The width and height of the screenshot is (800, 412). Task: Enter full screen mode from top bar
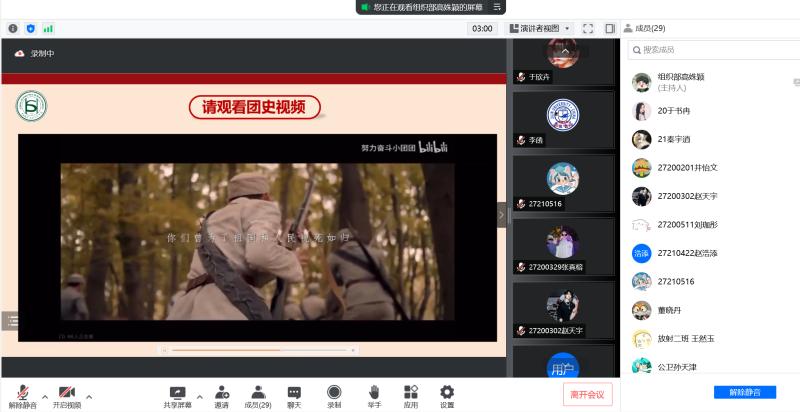click(588, 28)
